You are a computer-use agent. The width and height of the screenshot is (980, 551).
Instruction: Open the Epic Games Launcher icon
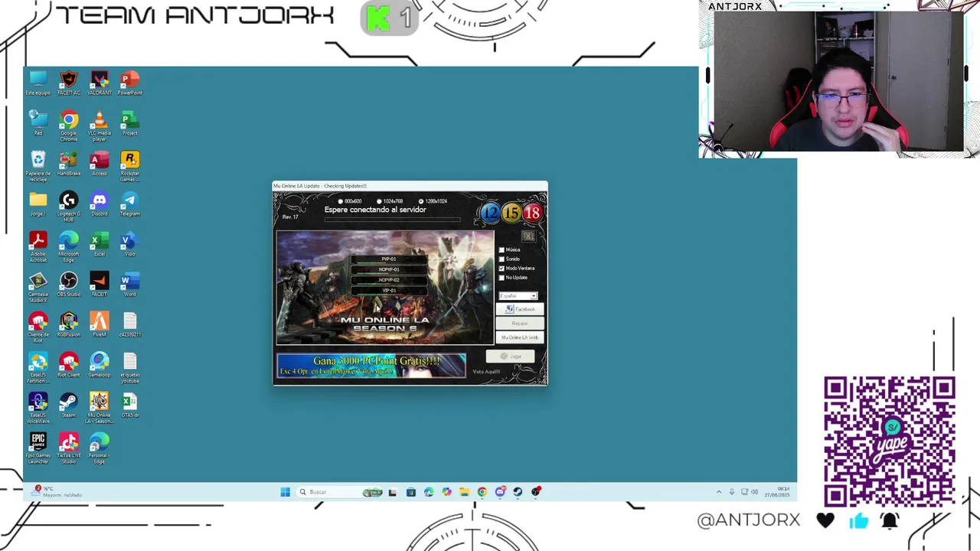click(x=38, y=449)
